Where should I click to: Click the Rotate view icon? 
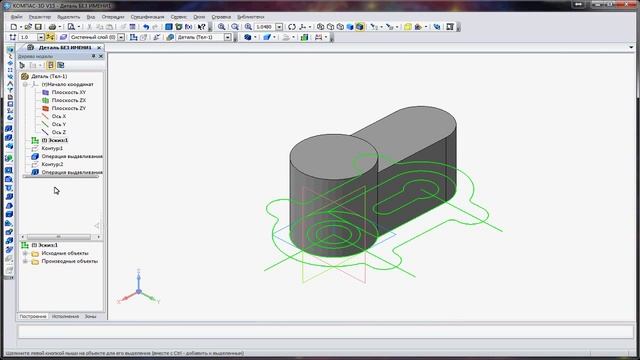tap(291, 27)
